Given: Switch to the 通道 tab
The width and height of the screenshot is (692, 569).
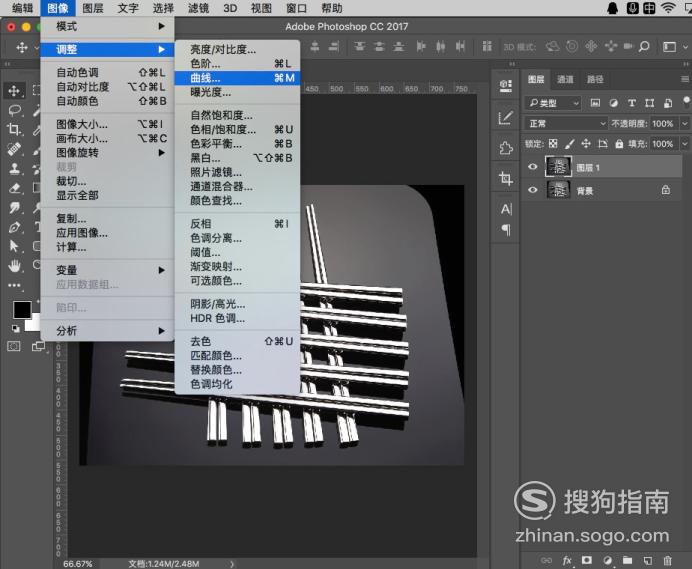Looking at the screenshot, I should [x=565, y=79].
